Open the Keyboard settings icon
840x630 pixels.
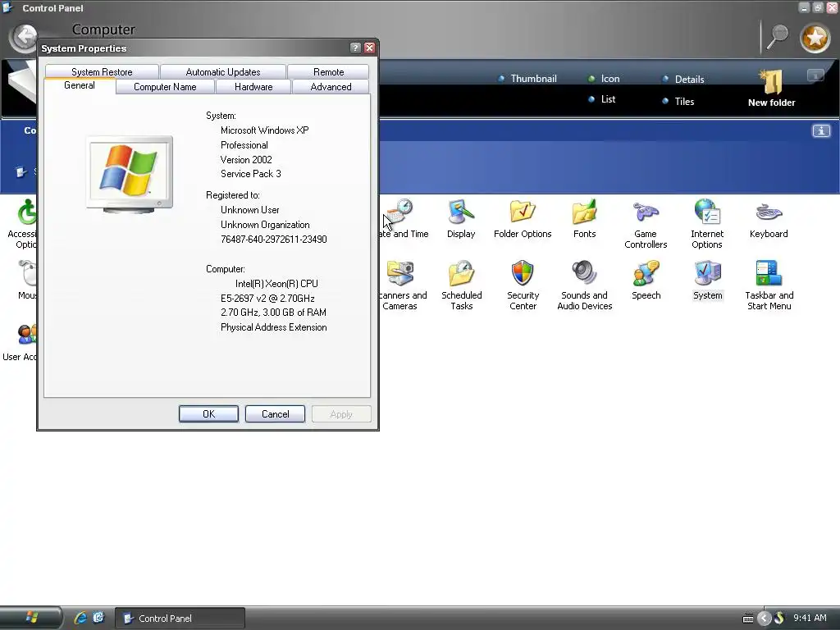pyautogui.click(x=769, y=218)
